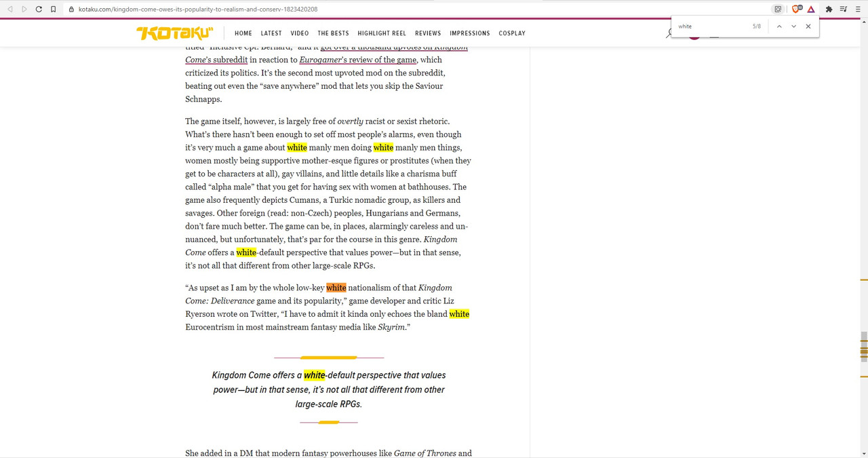
Task: Click the orange-highlighted 'white' before 'nationalism'
Action: click(336, 288)
